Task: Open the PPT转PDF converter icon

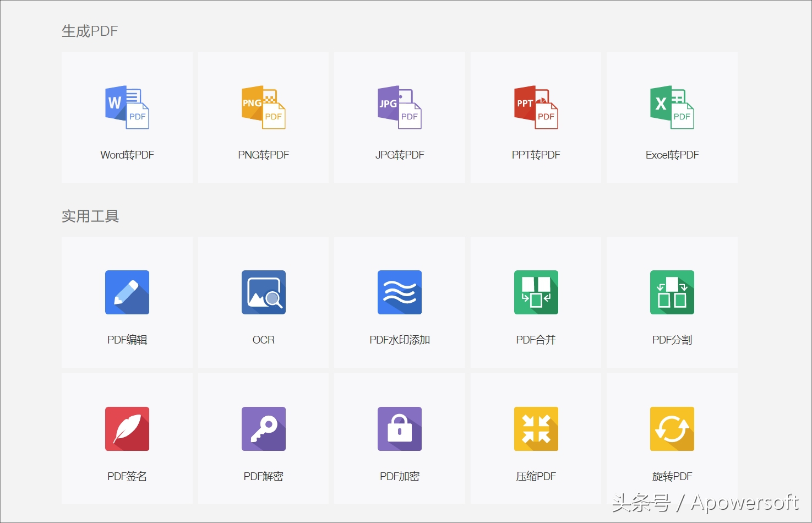Action: coord(535,107)
